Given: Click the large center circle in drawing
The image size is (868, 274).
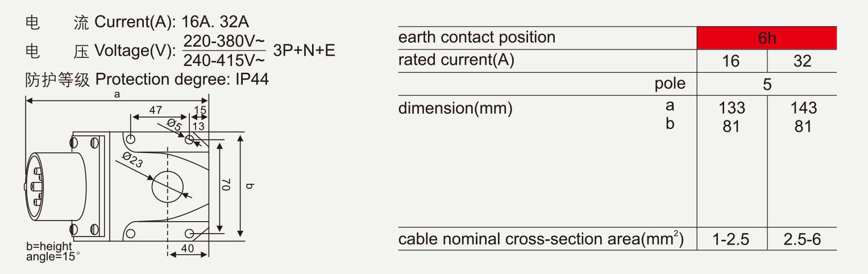Looking at the screenshot, I should click(168, 186).
